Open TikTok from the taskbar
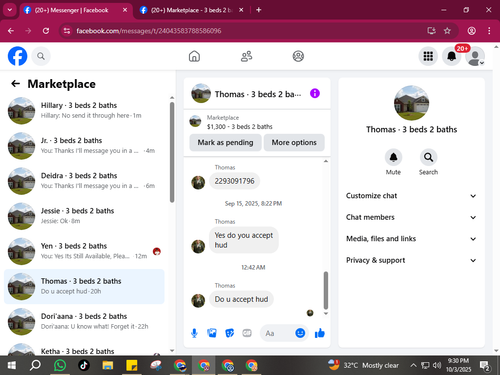The width and height of the screenshot is (500, 375). coord(84,365)
